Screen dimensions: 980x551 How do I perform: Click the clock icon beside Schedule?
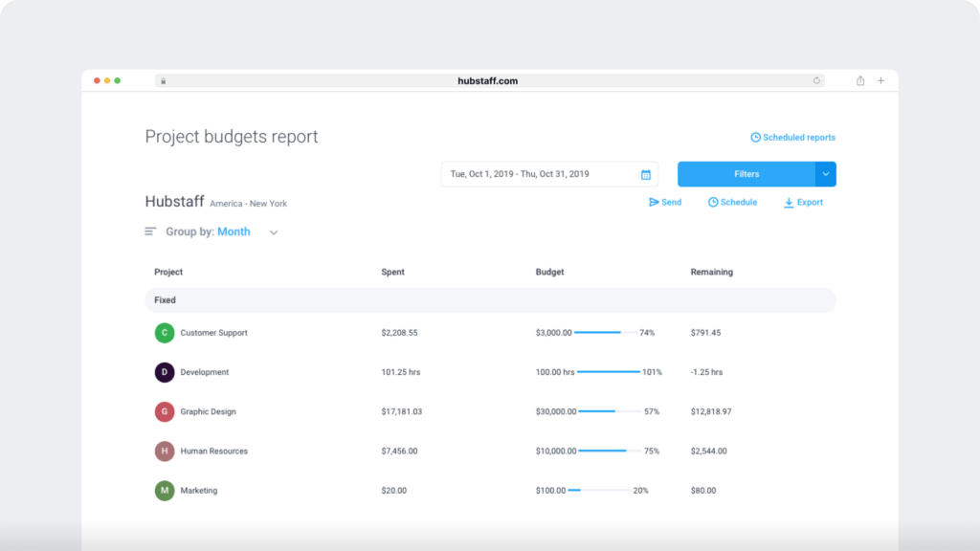tap(711, 202)
